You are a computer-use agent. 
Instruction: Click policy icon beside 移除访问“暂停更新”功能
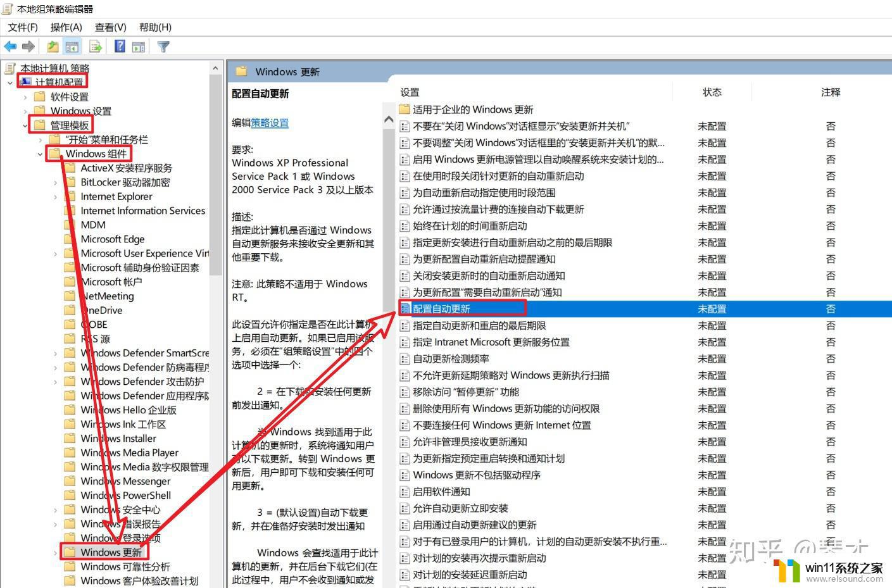(x=405, y=392)
